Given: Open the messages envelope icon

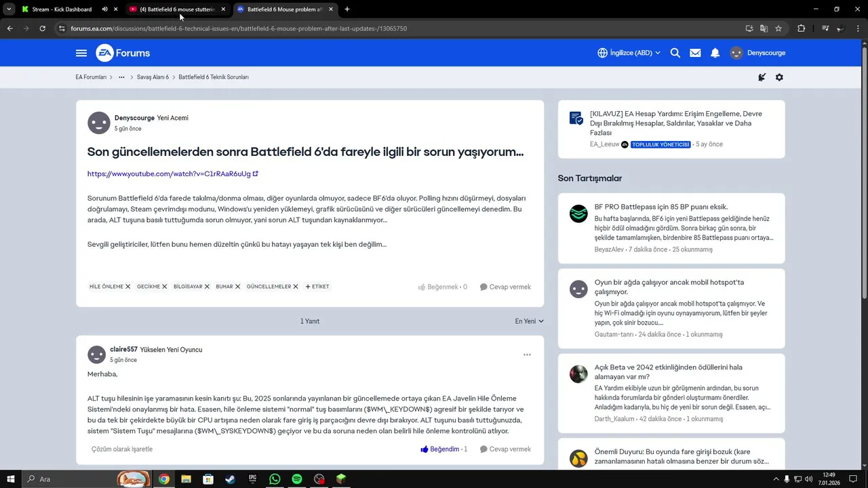Looking at the screenshot, I should [x=695, y=53].
